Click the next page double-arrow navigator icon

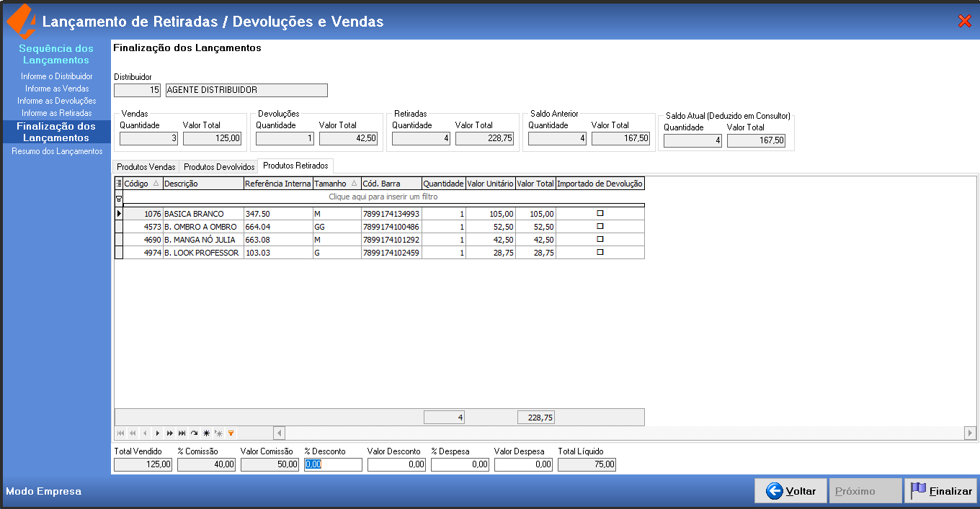point(169,433)
